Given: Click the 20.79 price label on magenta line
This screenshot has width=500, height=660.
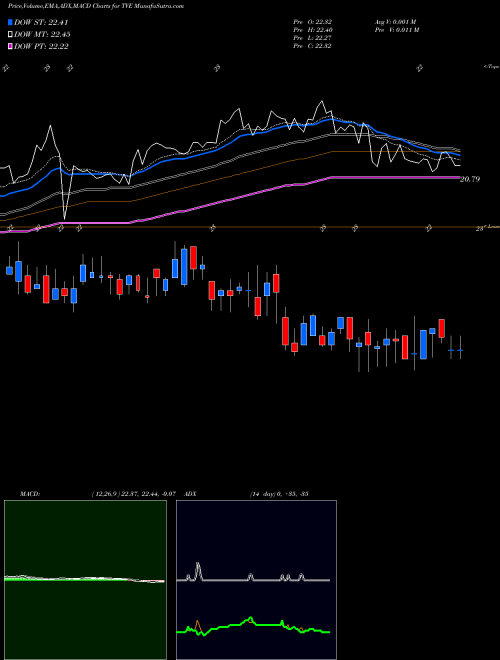Looking at the screenshot, I should pyautogui.click(x=470, y=179).
